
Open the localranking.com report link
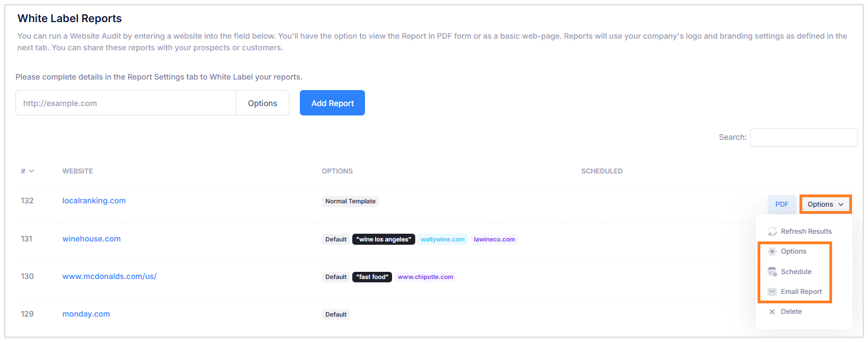(x=94, y=201)
